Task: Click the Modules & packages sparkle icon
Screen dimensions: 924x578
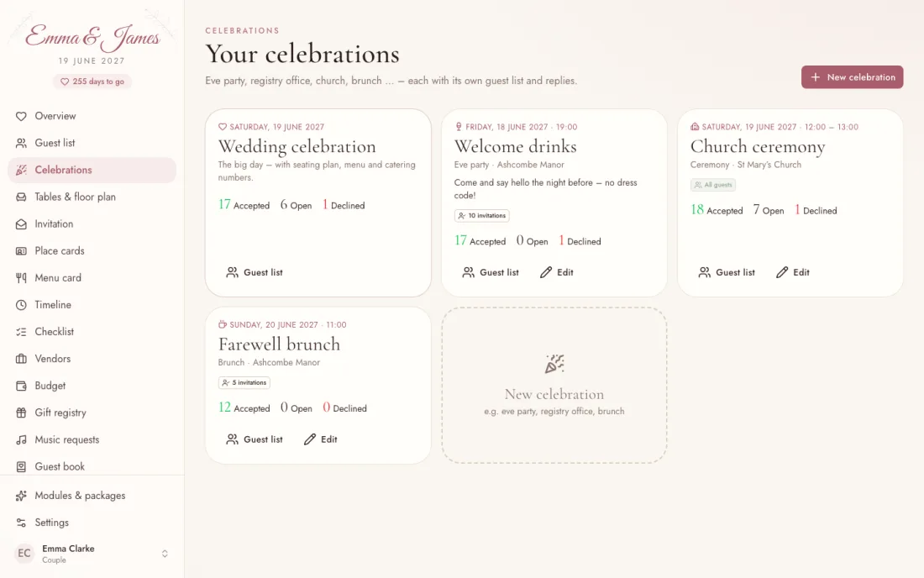Action: (x=21, y=496)
